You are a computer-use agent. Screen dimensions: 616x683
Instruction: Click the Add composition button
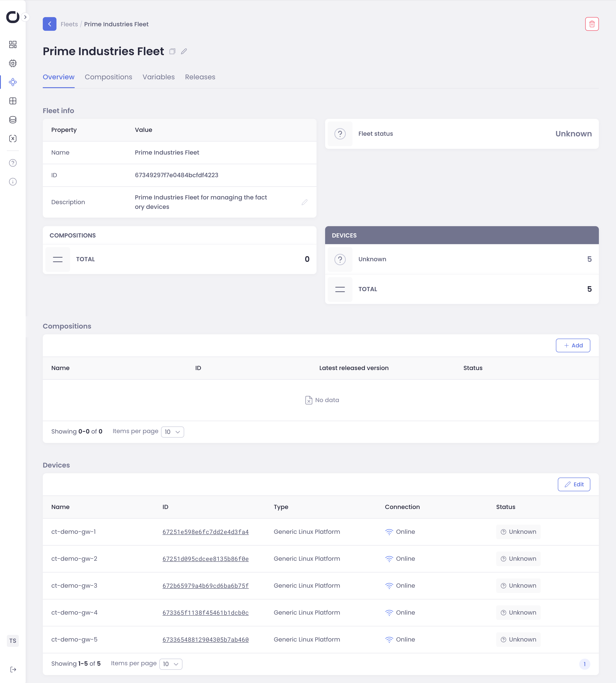pyautogui.click(x=573, y=345)
